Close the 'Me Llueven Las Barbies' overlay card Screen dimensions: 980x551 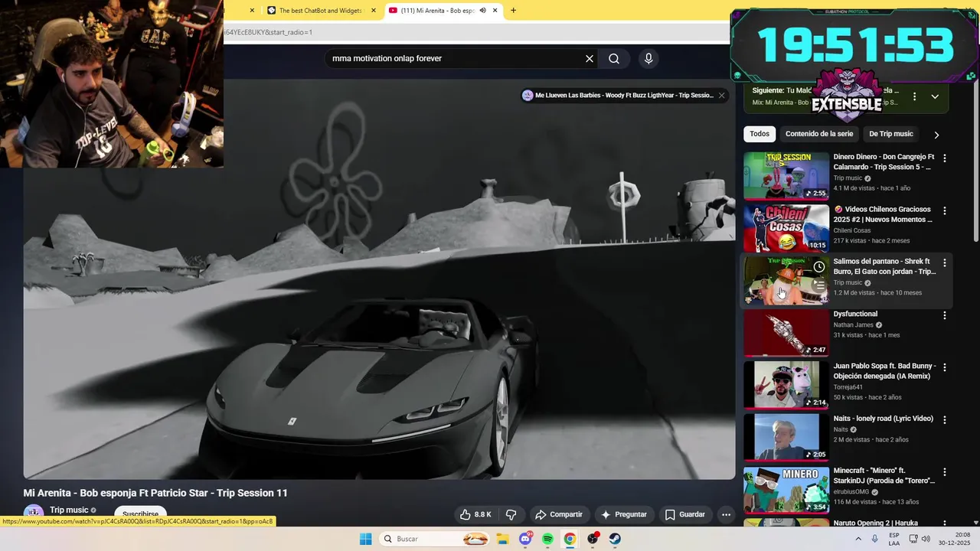click(x=721, y=96)
